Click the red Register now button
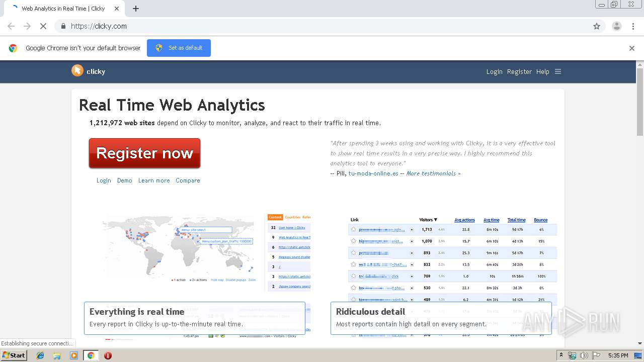644x362 pixels. pos(144,153)
